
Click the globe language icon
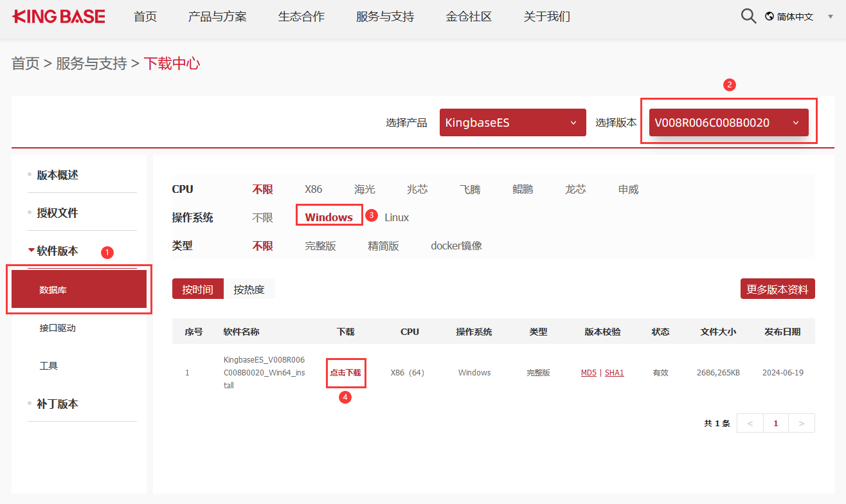coord(770,17)
